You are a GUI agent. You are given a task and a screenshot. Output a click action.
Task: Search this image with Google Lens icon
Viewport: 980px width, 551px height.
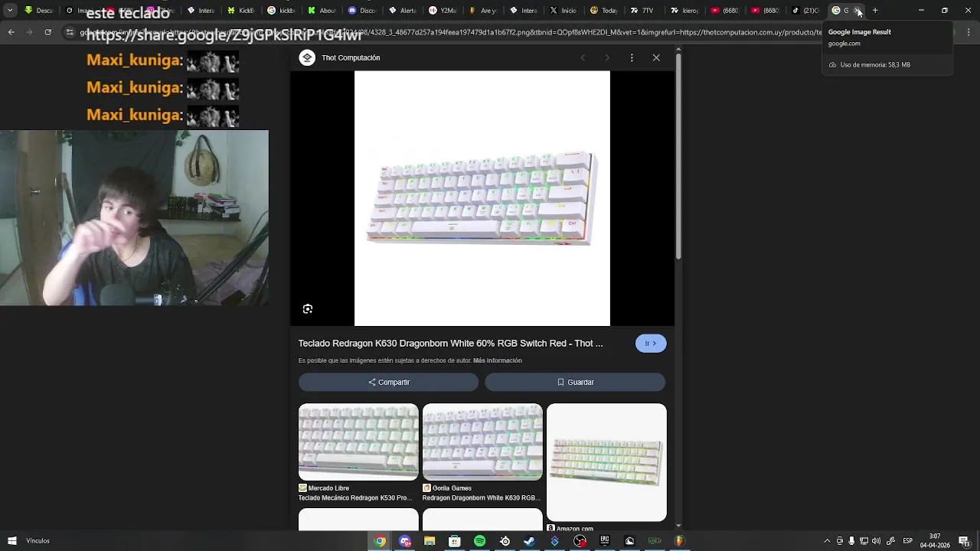[x=308, y=309]
